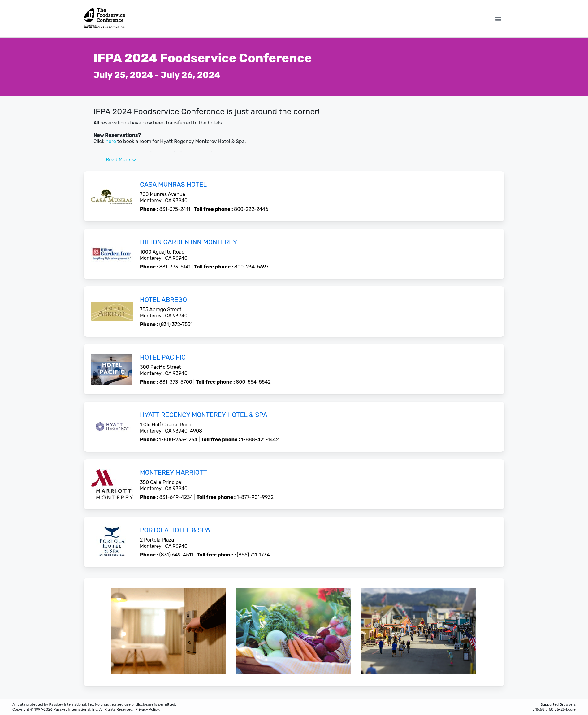The width and height of the screenshot is (588, 715).
Task: Click the hotel room door photo
Action: 168,631
